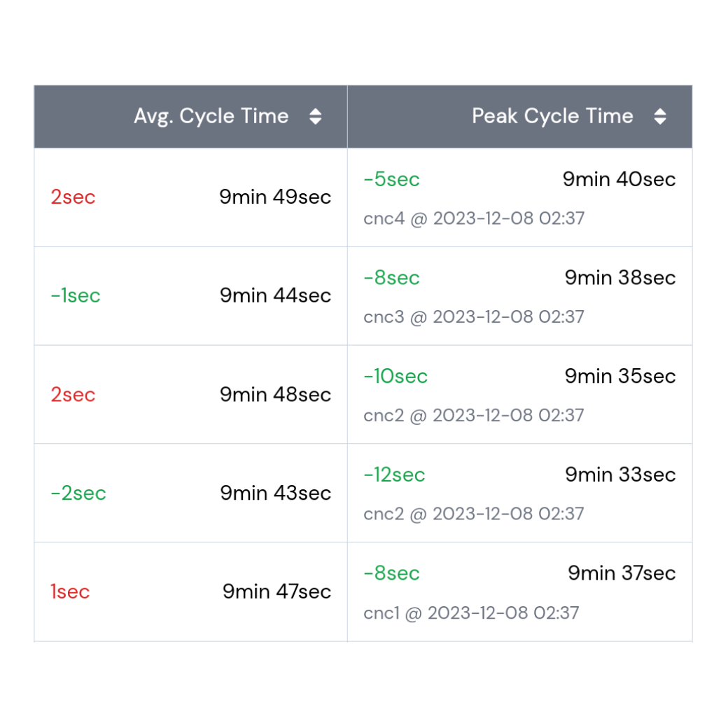
Task: Select the 9min 33sec peak cycle value
Action: pyautogui.click(x=620, y=475)
